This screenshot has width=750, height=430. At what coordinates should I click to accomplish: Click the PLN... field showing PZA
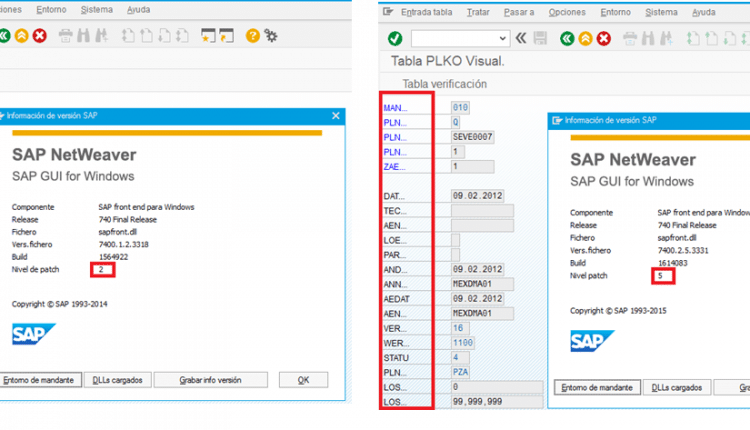pyautogui.click(x=460, y=372)
